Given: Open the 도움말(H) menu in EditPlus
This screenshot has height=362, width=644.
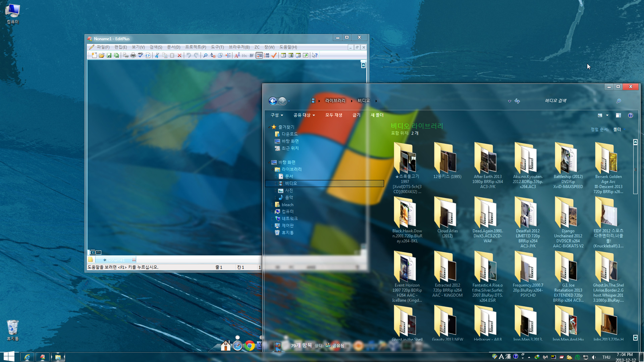Looking at the screenshot, I should tap(288, 47).
